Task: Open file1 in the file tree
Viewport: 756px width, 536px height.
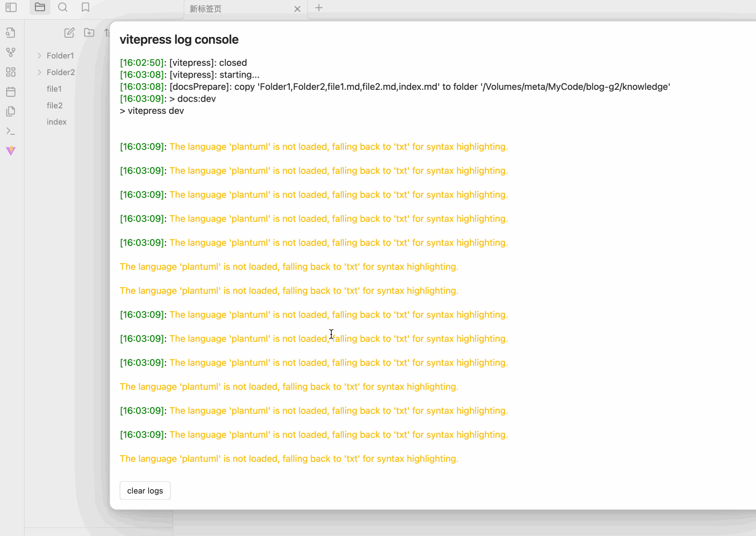Action: pyautogui.click(x=54, y=89)
